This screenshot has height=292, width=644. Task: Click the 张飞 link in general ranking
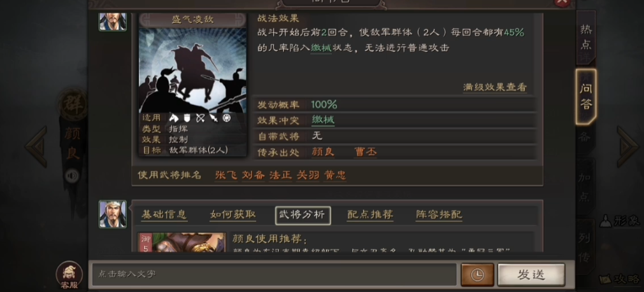(x=226, y=176)
